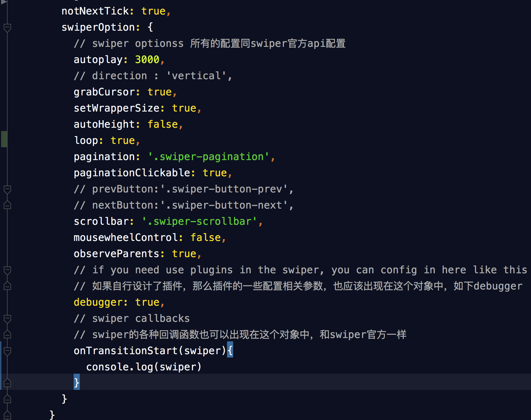Image resolution: width=531 pixels, height=420 pixels.
Task: Click the mousewheelControl false value
Action: (x=206, y=237)
